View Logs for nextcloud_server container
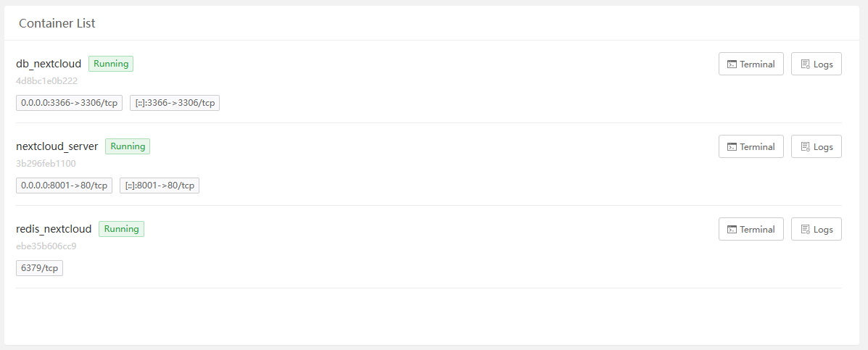 (x=816, y=146)
